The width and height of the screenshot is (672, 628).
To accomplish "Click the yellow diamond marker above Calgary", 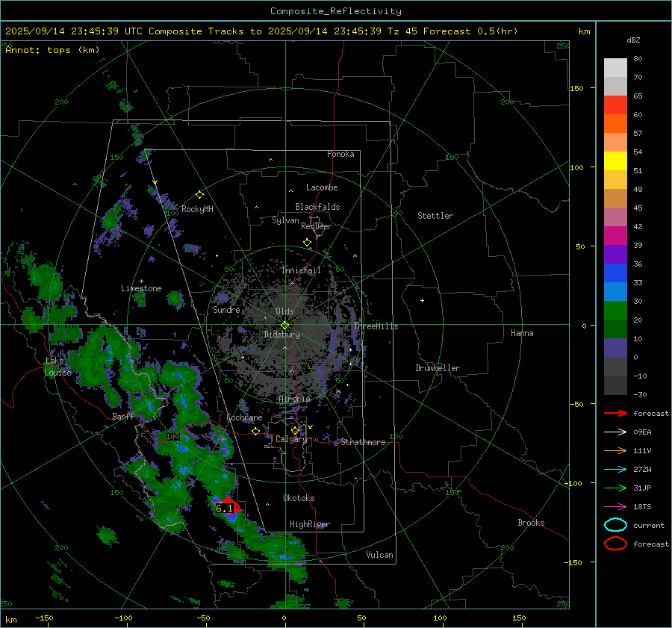I will (295, 430).
